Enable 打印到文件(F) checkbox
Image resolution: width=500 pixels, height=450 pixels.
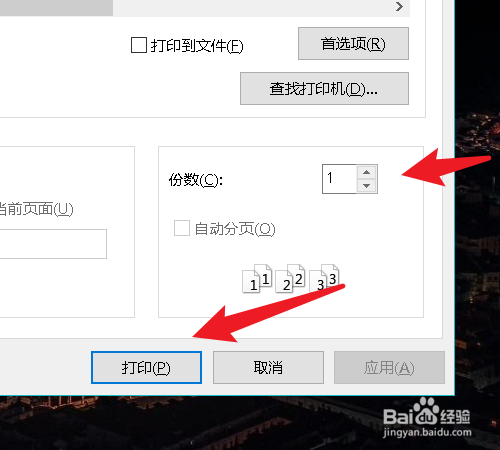pos(139,45)
